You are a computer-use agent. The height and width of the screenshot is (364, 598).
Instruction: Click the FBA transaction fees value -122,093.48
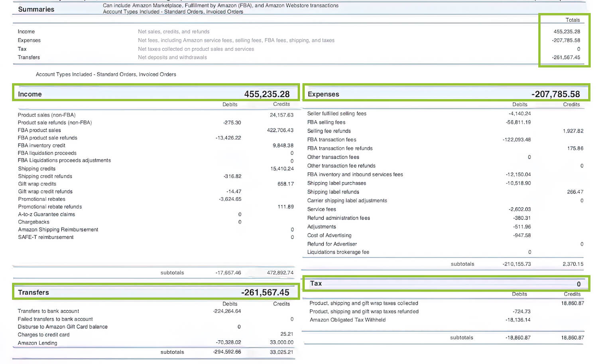click(517, 140)
